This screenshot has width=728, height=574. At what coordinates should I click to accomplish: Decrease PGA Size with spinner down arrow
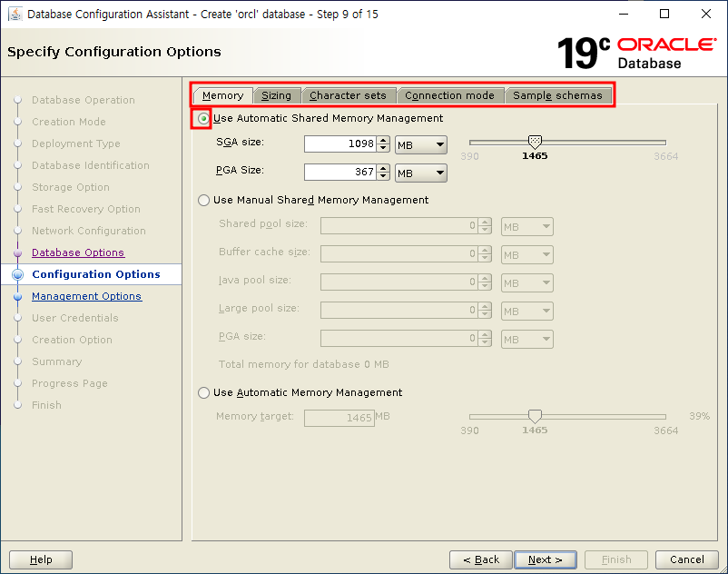click(383, 176)
